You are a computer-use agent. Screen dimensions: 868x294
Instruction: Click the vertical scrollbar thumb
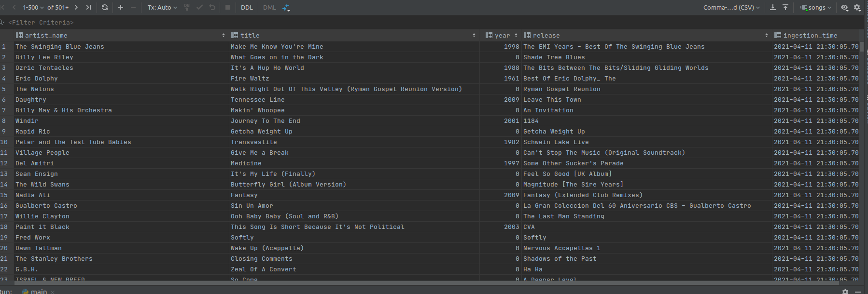pyautogui.click(x=862, y=47)
